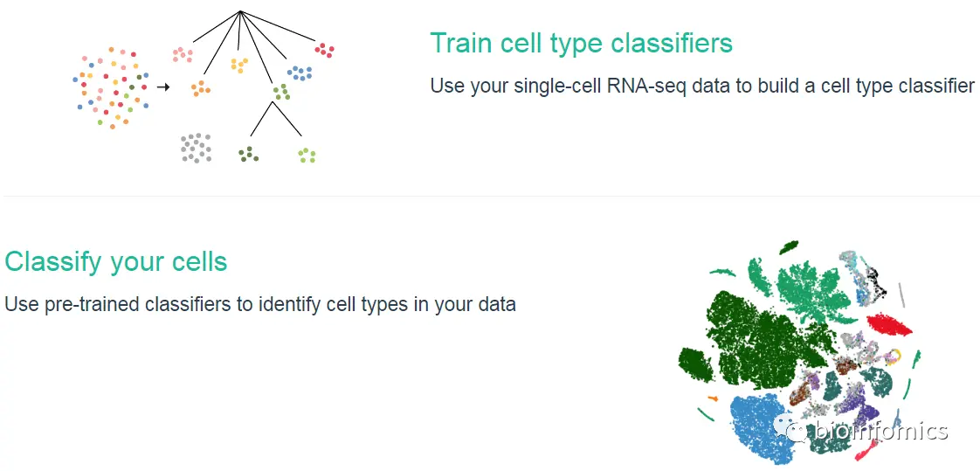Click the large blue t-SNE cluster

tap(760, 426)
